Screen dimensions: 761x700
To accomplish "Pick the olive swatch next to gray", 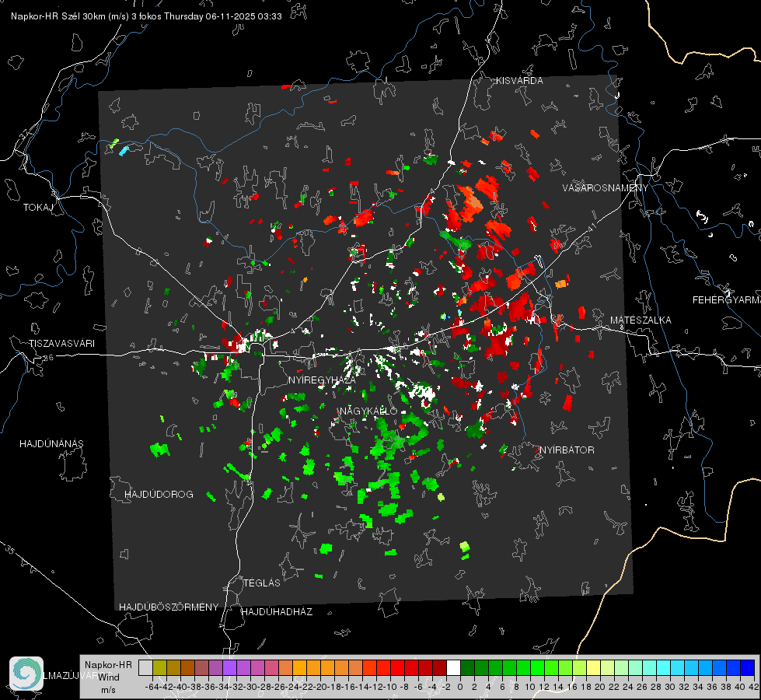I will tap(159, 667).
